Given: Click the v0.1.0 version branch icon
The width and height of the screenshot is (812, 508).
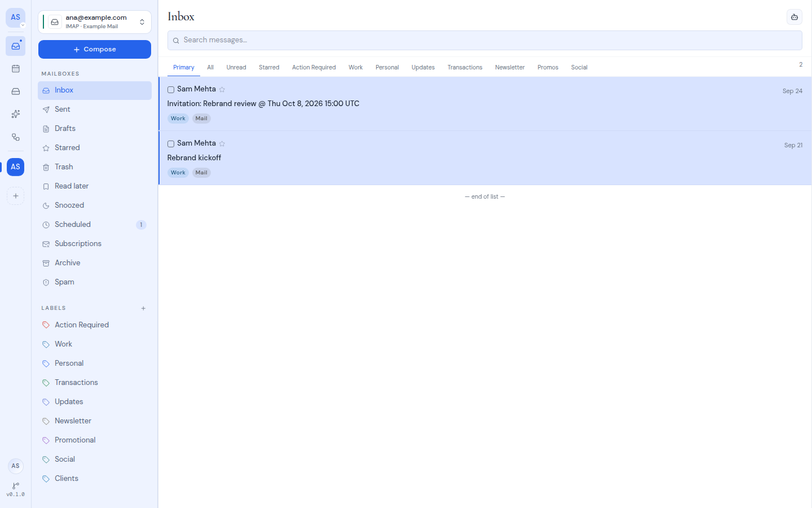Looking at the screenshot, I should click(x=16, y=489).
